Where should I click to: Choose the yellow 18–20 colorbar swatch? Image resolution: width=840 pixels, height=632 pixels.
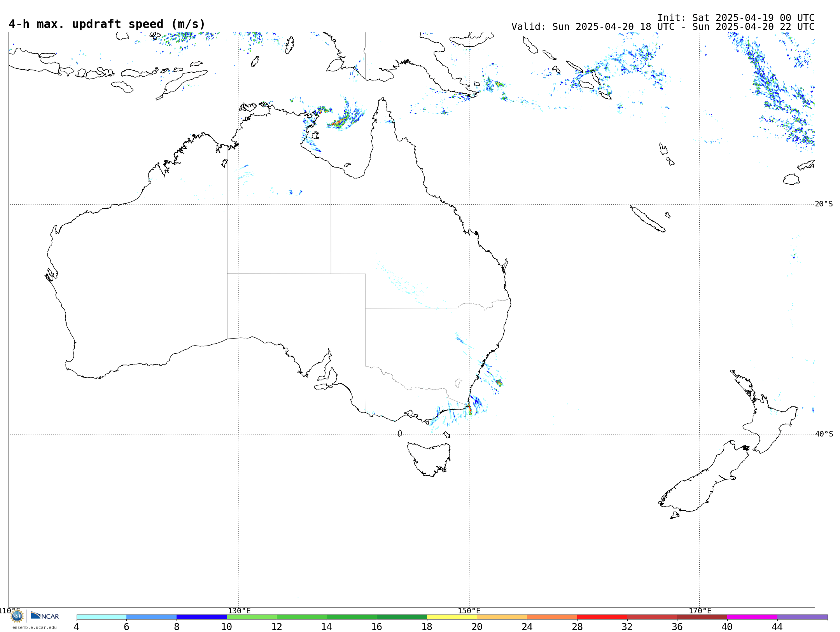[452, 617]
